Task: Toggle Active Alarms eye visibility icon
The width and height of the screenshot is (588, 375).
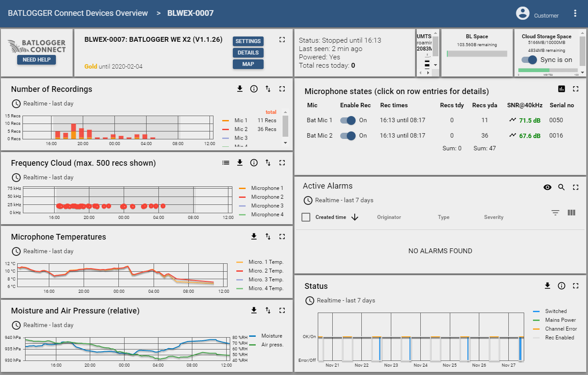Action: (x=548, y=187)
